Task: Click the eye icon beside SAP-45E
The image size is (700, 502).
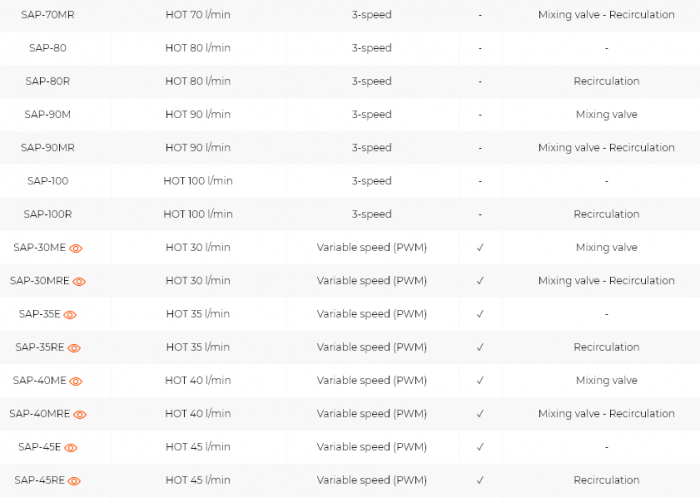Action: coord(70,448)
